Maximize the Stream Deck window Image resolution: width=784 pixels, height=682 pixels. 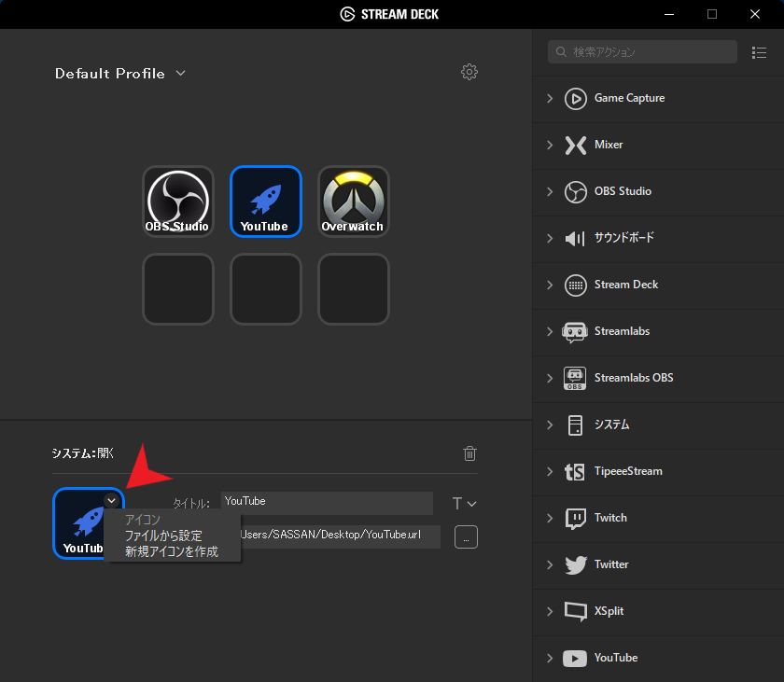712,14
